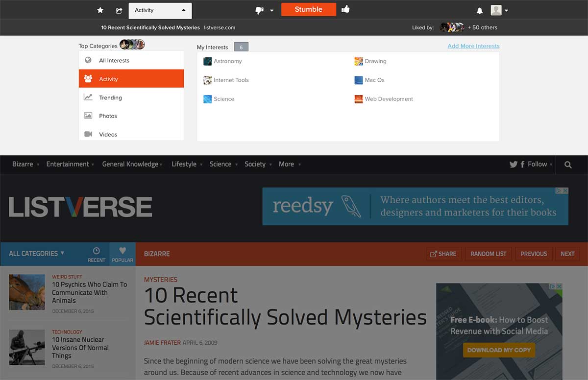Select the Activity category in sidebar
The height and width of the screenshot is (380, 588).
tap(131, 79)
